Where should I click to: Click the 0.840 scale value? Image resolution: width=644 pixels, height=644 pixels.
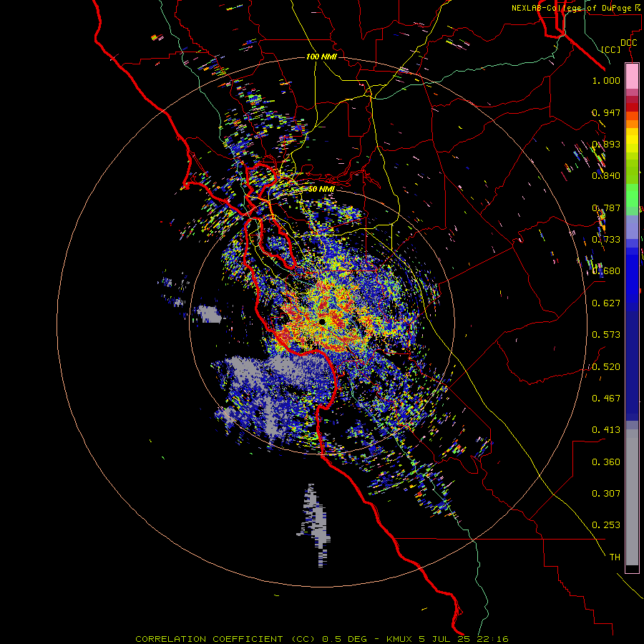click(x=606, y=176)
